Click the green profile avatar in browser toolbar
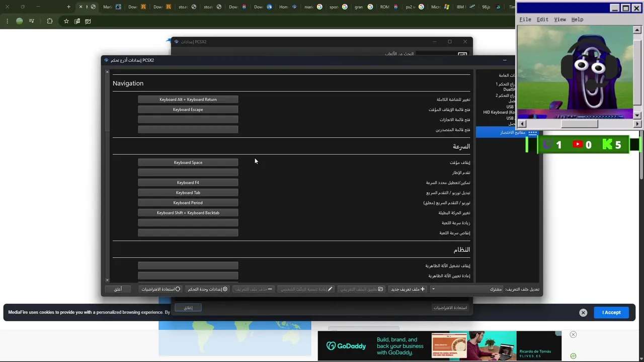644x362 pixels. [20, 21]
